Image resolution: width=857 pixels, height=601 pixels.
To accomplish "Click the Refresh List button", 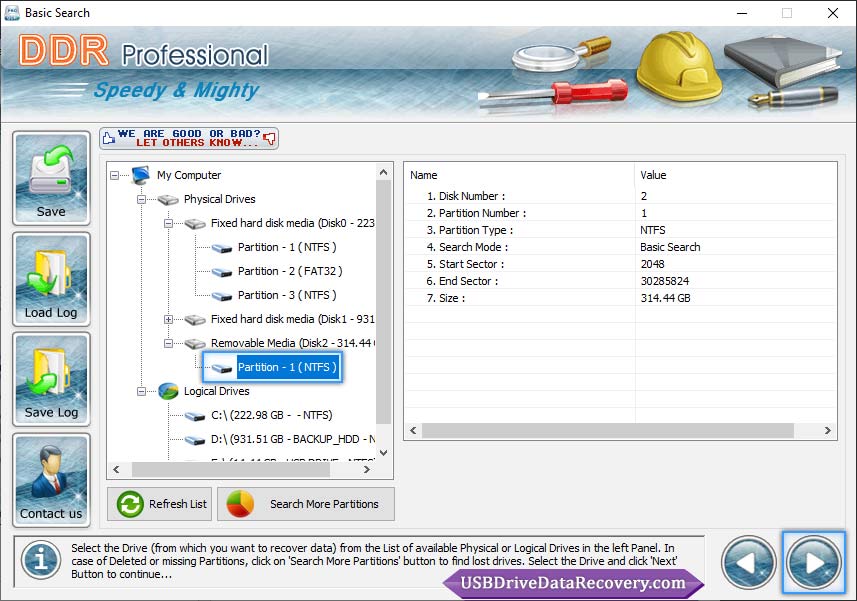I will [x=160, y=504].
